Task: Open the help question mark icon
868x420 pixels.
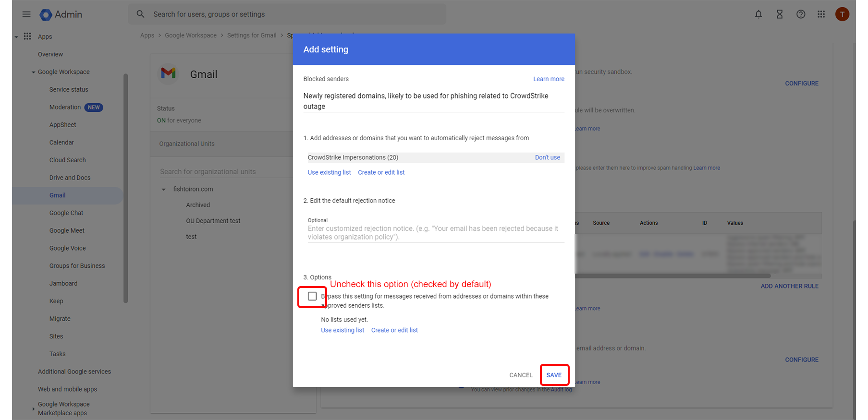Action: coord(801,14)
